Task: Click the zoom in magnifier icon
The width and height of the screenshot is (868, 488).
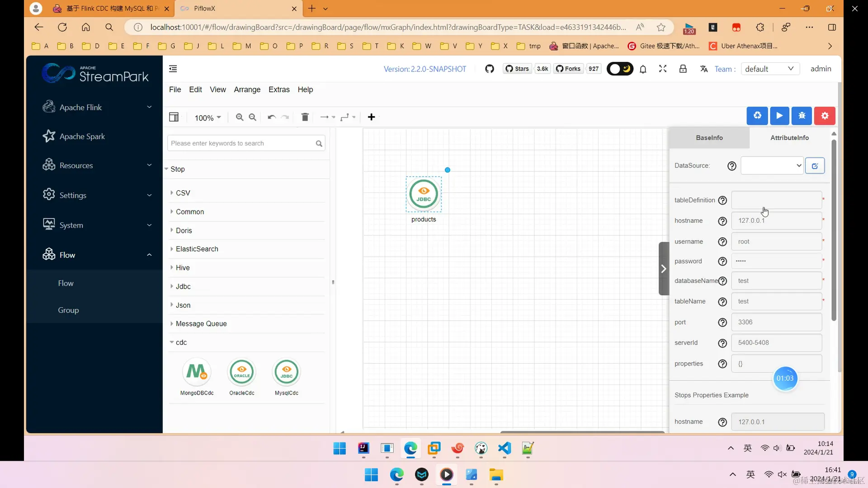Action: [240, 117]
